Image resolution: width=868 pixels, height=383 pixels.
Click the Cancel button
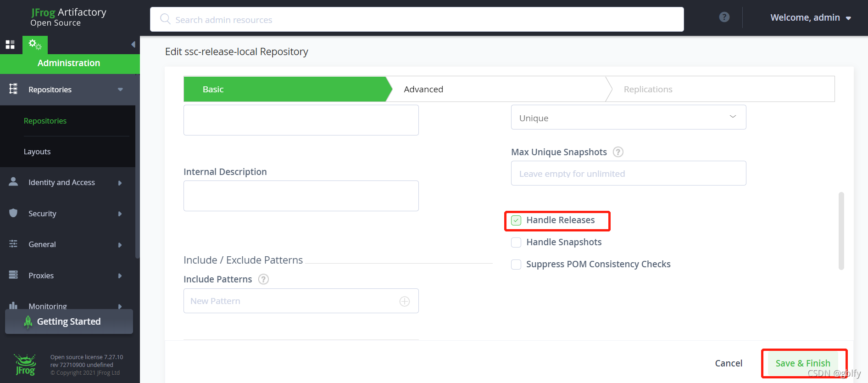[x=729, y=363]
